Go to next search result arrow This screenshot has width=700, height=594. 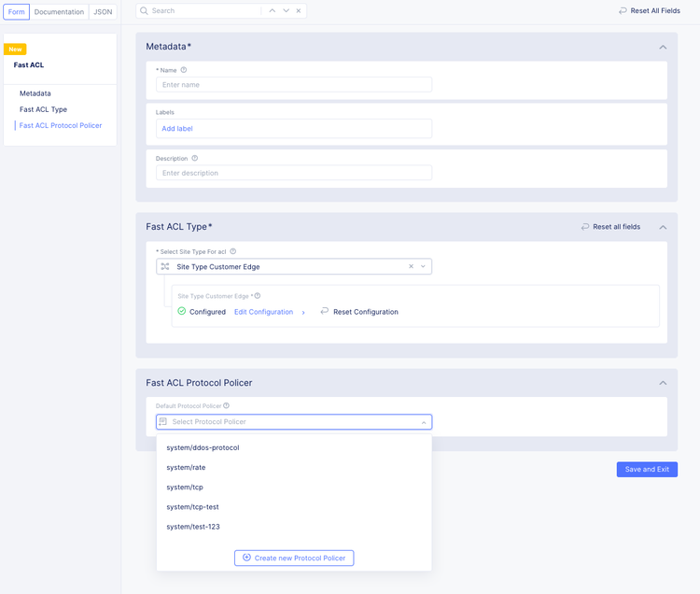click(x=286, y=11)
